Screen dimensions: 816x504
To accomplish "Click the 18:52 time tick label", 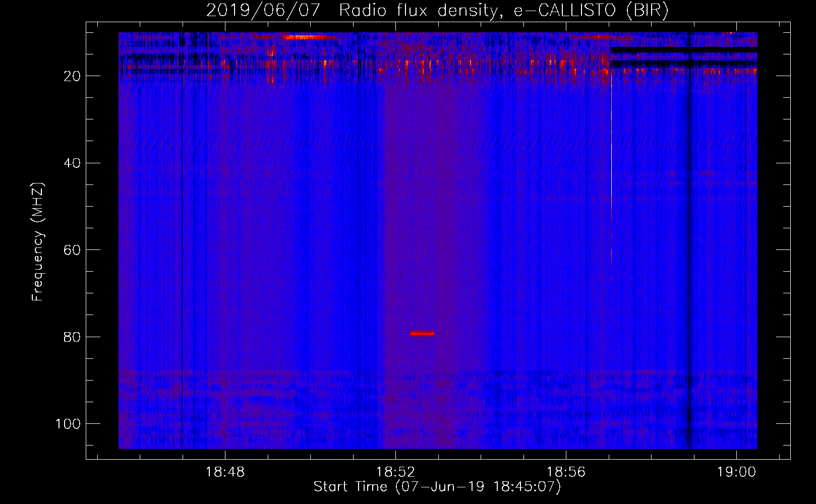I will pyautogui.click(x=396, y=472).
